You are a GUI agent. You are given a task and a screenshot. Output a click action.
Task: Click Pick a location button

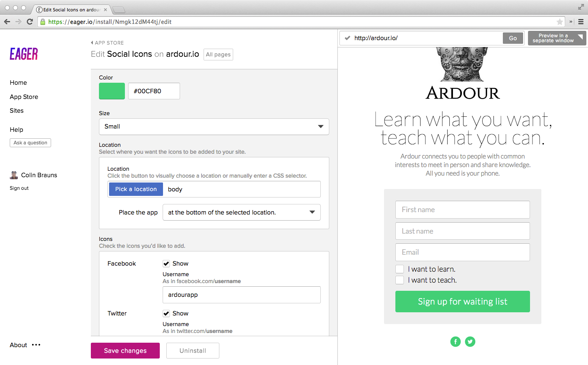click(136, 189)
